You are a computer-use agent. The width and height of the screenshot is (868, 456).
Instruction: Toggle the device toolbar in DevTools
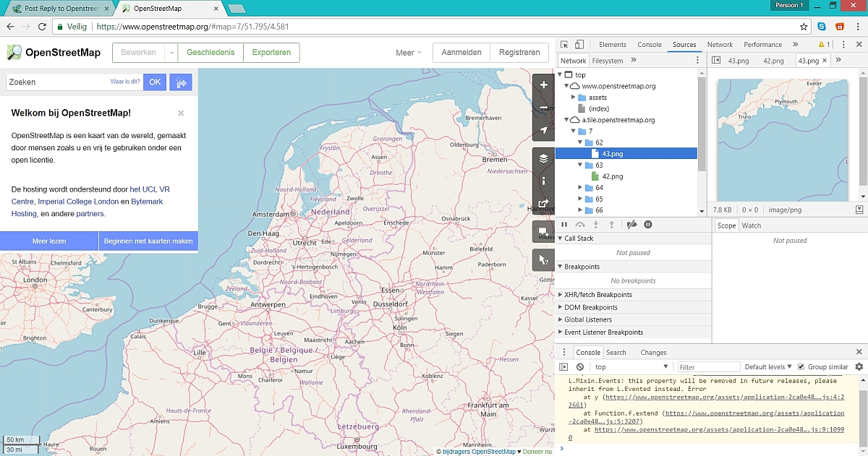point(579,45)
